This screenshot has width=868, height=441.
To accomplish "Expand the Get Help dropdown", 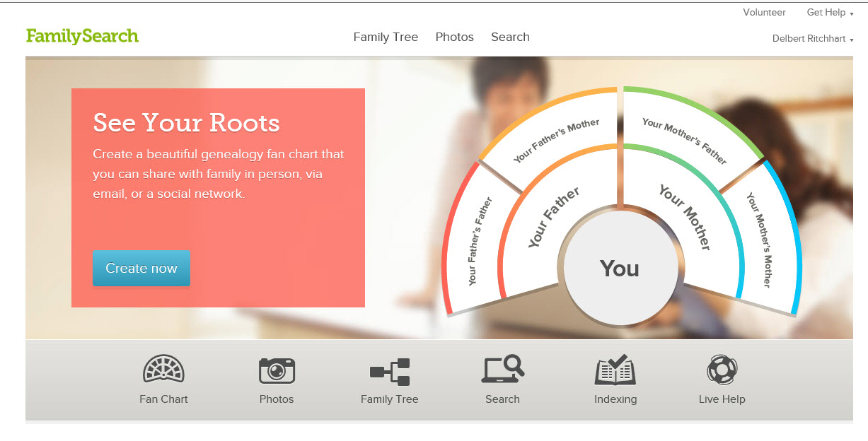I will (830, 13).
